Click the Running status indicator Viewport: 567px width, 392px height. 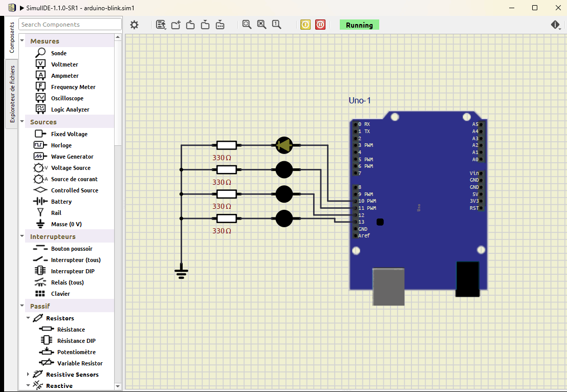(359, 25)
